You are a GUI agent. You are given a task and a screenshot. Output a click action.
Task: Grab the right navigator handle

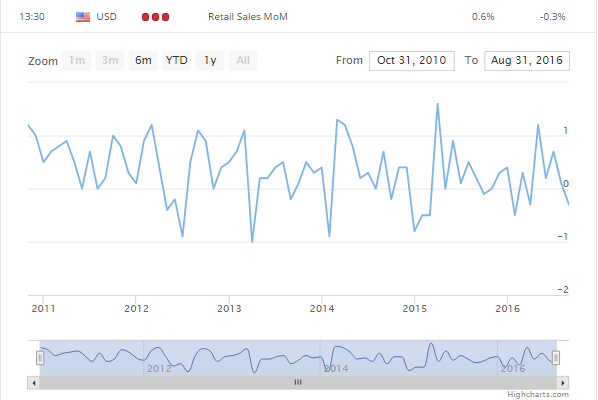(x=556, y=358)
